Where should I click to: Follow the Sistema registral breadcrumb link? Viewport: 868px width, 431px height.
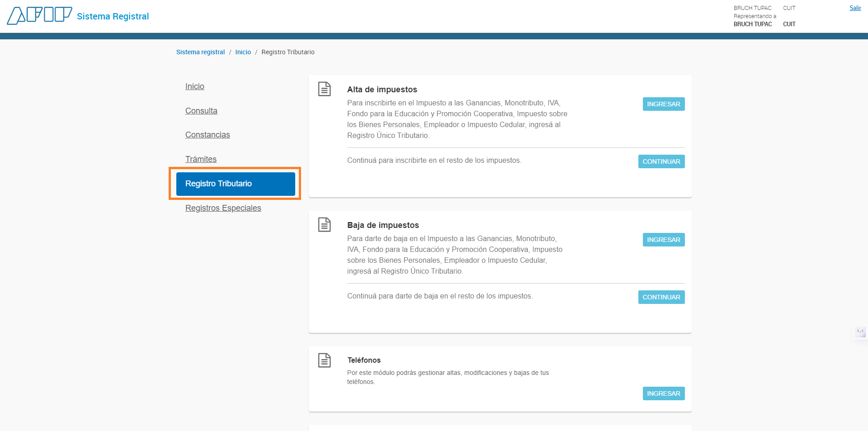(x=200, y=52)
